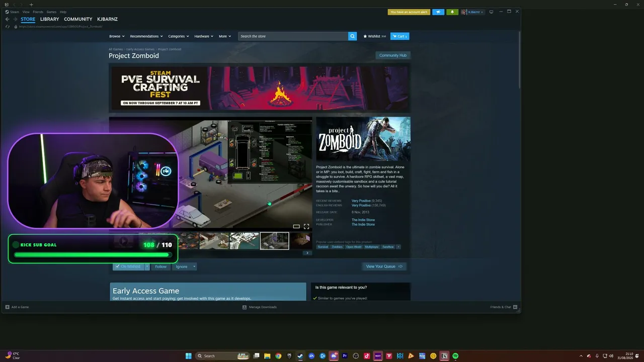The width and height of the screenshot is (644, 362).
Task: Expand the Hardware dropdown
Action: point(204,36)
